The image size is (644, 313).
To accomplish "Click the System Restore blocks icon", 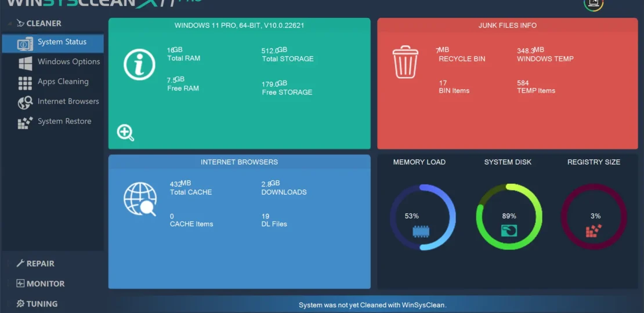I will (x=26, y=123).
